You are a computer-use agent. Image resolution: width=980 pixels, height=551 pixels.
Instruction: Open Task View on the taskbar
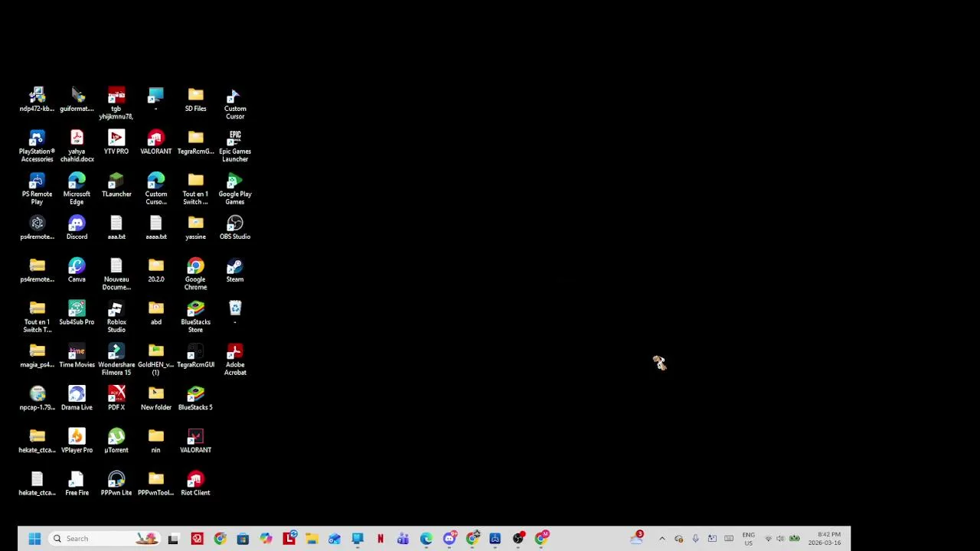(173, 539)
